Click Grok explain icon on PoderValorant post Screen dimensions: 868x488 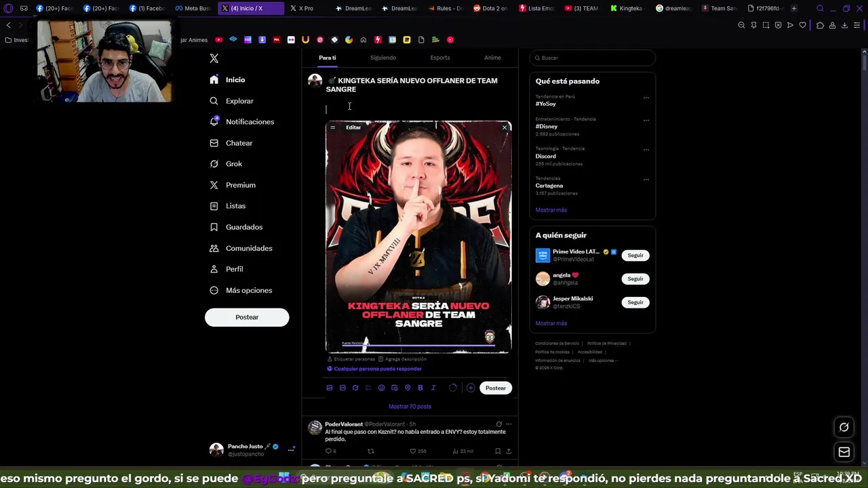coord(498,424)
